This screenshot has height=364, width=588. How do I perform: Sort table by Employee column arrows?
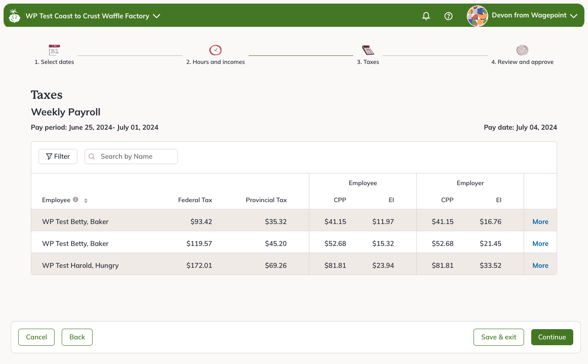pos(86,201)
